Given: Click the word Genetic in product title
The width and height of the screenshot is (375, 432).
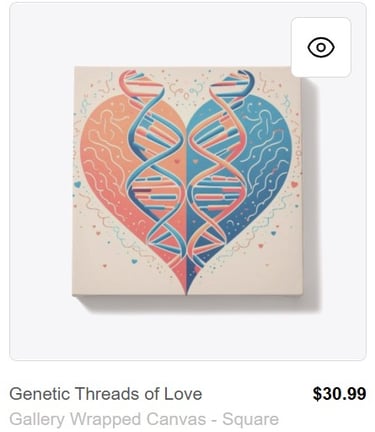Looking at the screenshot, I should 39,394.
